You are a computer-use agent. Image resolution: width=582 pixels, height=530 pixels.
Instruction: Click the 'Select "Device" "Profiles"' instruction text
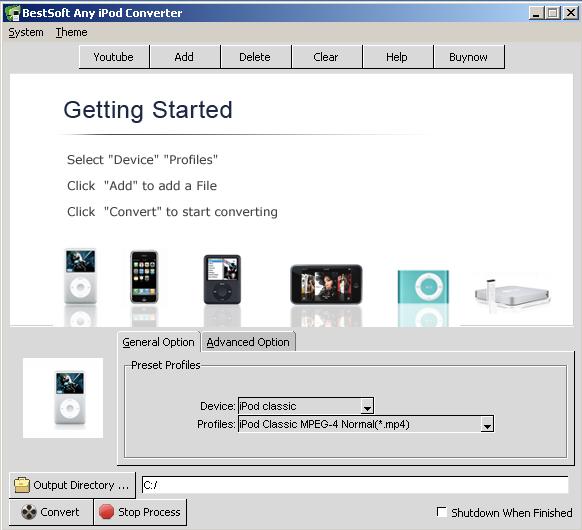[x=142, y=160]
